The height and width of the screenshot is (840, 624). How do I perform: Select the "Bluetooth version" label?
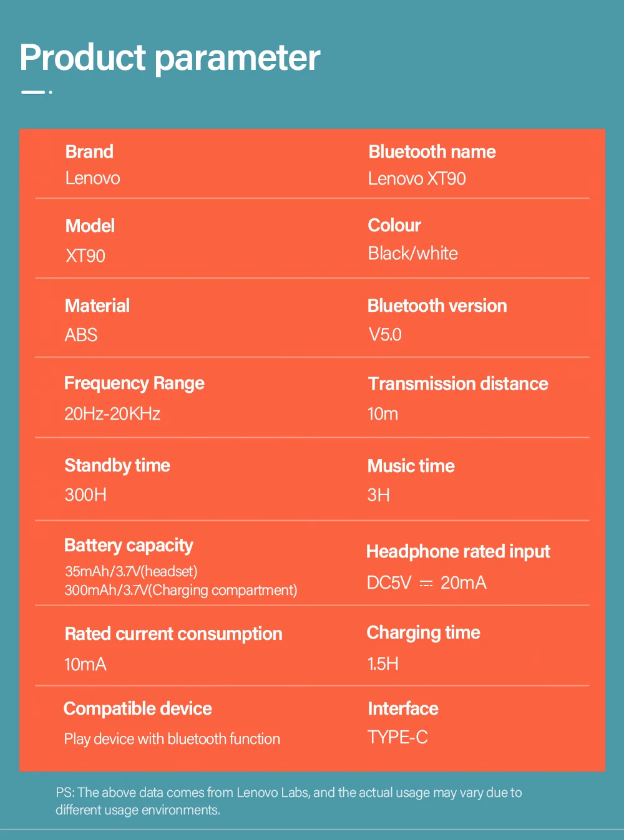click(437, 306)
